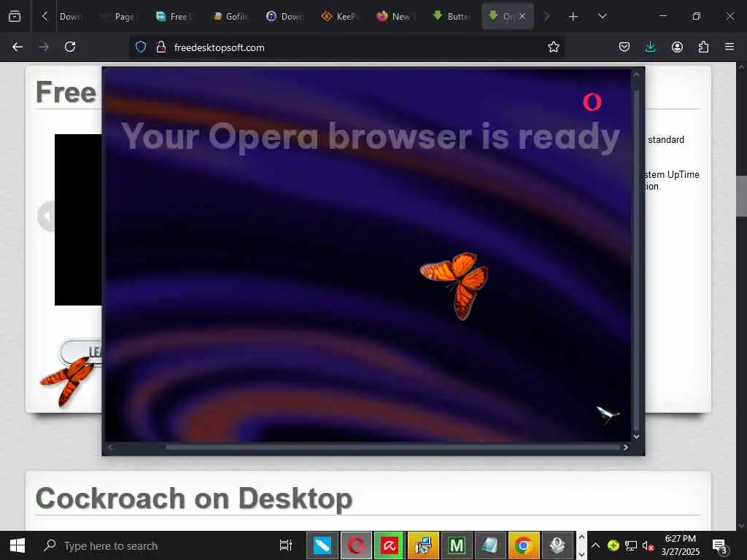Expand the list all tabs dropdown

pyautogui.click(x=602, y=16)
